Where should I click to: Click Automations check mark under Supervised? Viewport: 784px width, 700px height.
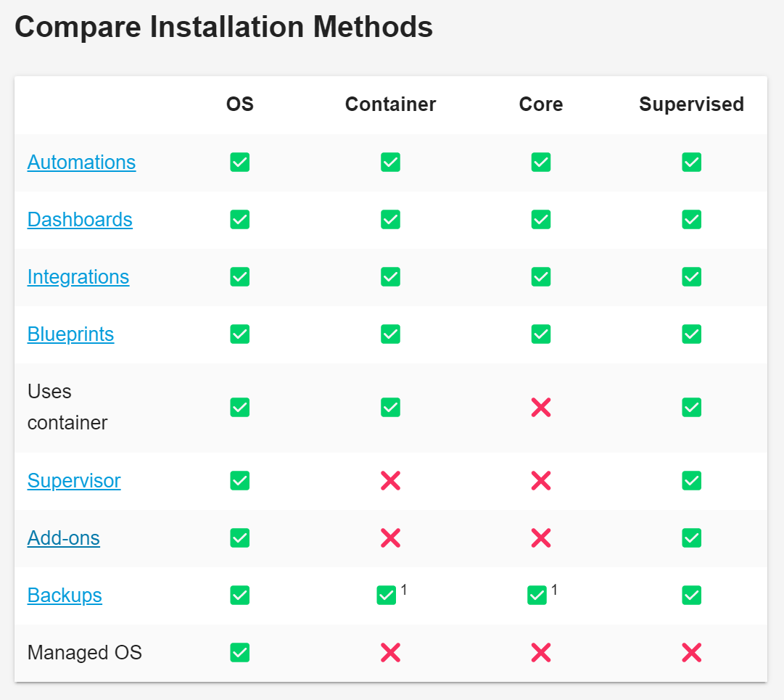point(691,162)
